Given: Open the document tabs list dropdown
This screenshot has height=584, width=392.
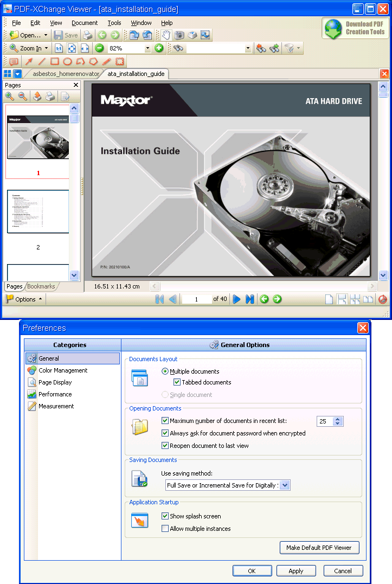Looking at the screenshot, I should (x=17, y=74).
